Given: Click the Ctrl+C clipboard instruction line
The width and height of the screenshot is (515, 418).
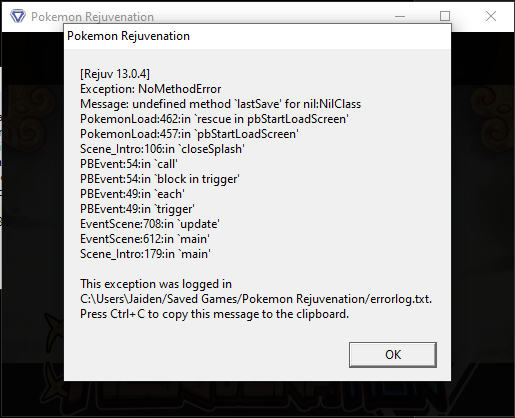Looking at the screenshot, I should click(x=214, y=314).
